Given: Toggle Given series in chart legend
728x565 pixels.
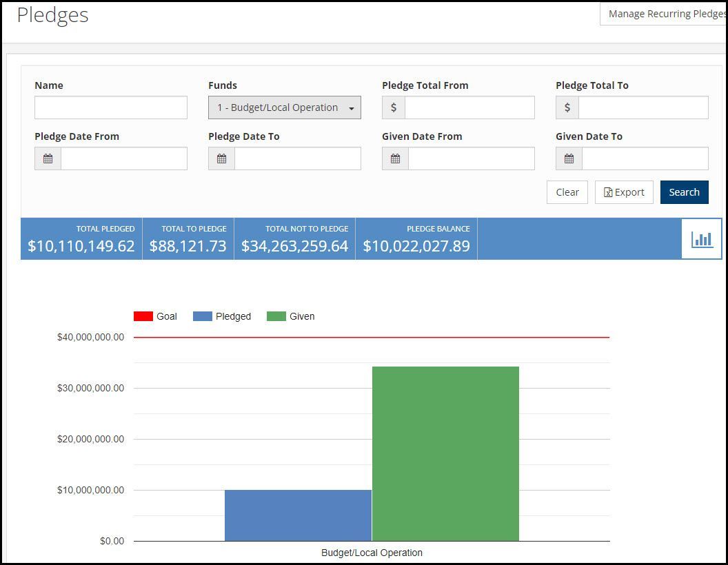Looking at the screenshot, I should (291, 316).
